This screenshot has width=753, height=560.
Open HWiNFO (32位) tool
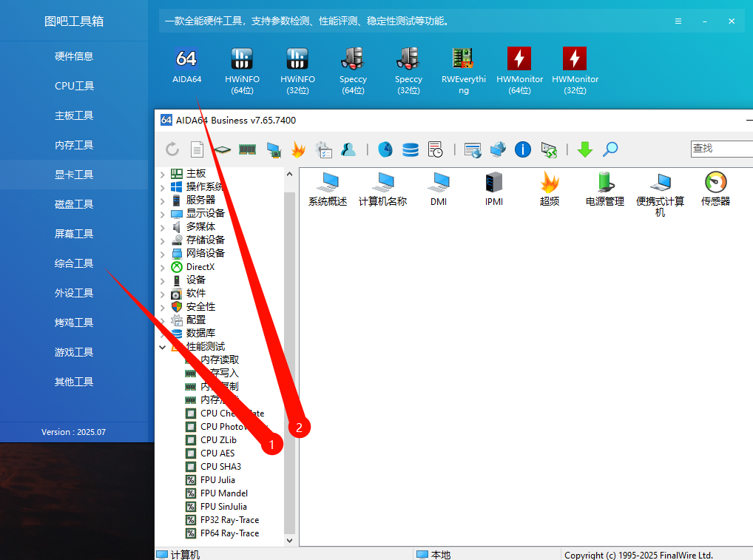[x=297, y=70]
